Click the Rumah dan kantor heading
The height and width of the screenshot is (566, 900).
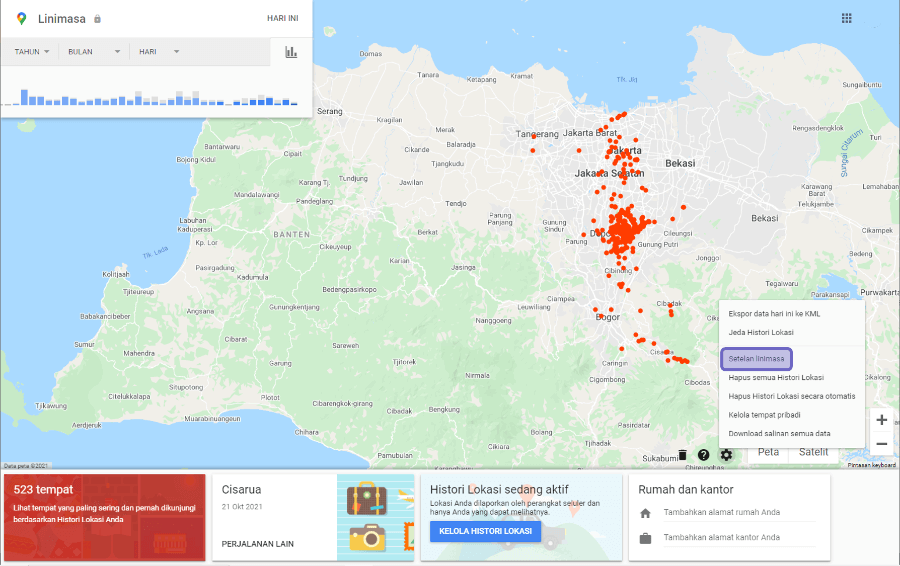(x=685, y=490)
